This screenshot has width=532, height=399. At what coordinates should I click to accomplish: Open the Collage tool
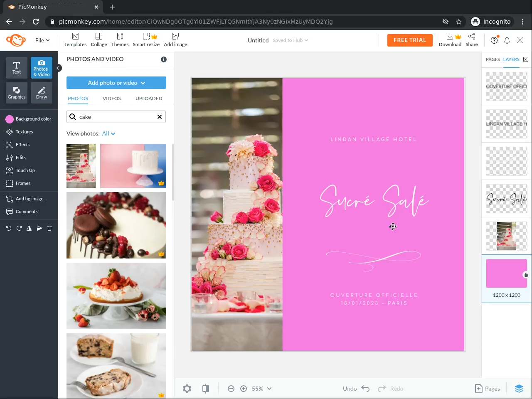coord(99,40)
